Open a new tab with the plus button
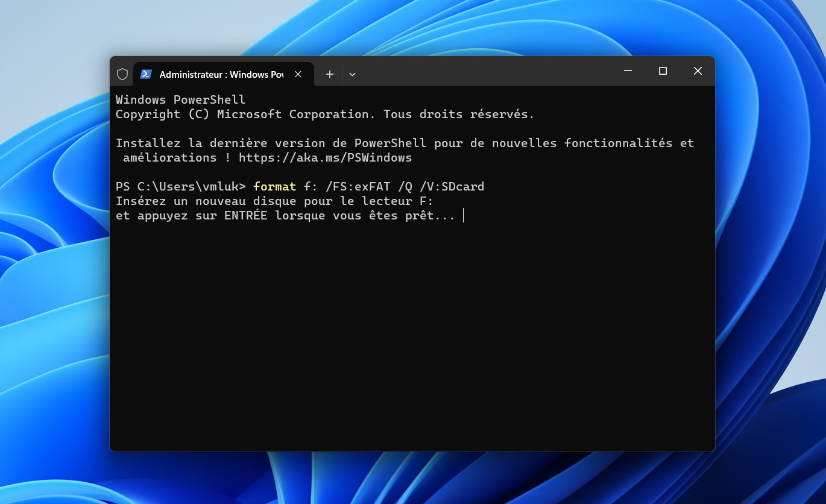The height and width of the screenshot is (504, 826). click(329, 74)
